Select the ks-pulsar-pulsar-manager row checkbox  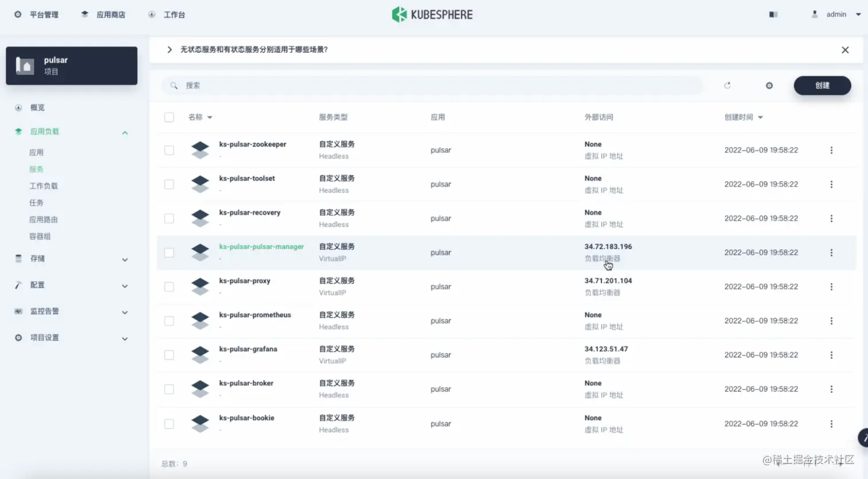pos(169,253)
